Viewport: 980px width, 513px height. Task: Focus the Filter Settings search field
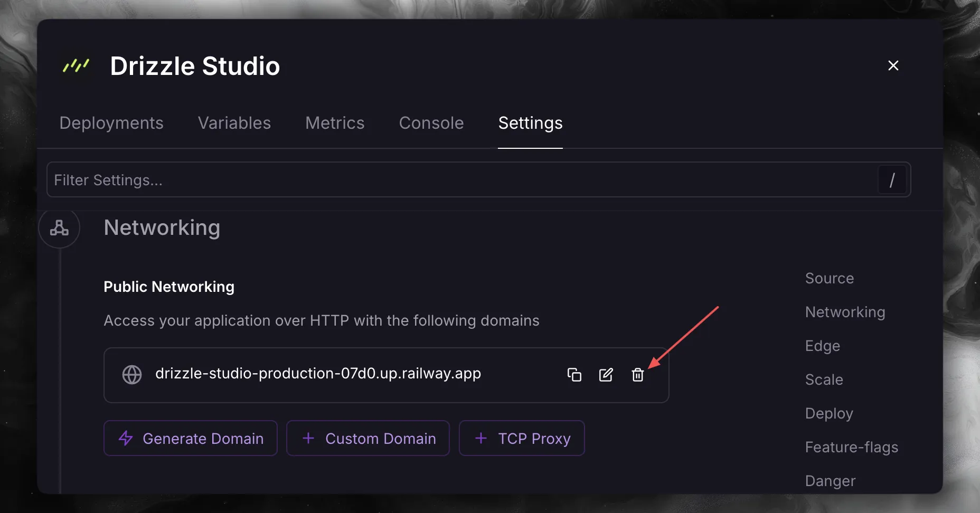[479, 180]
